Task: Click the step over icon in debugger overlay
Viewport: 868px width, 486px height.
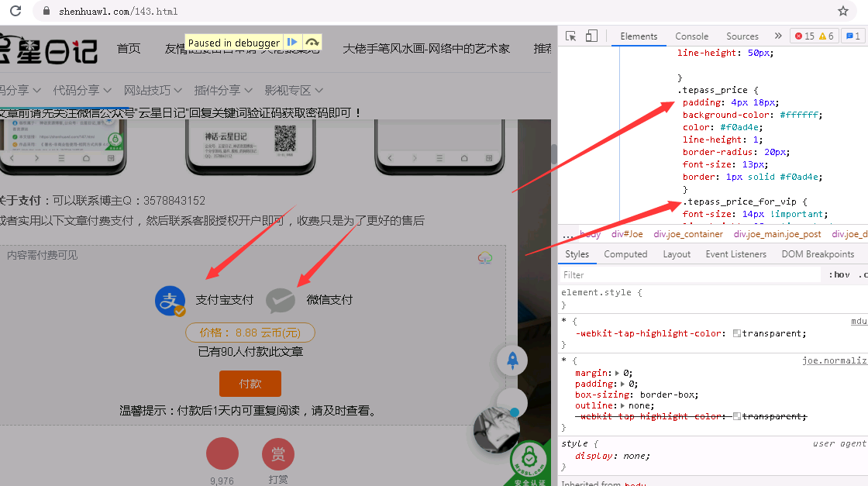Action: click(312, 43)
